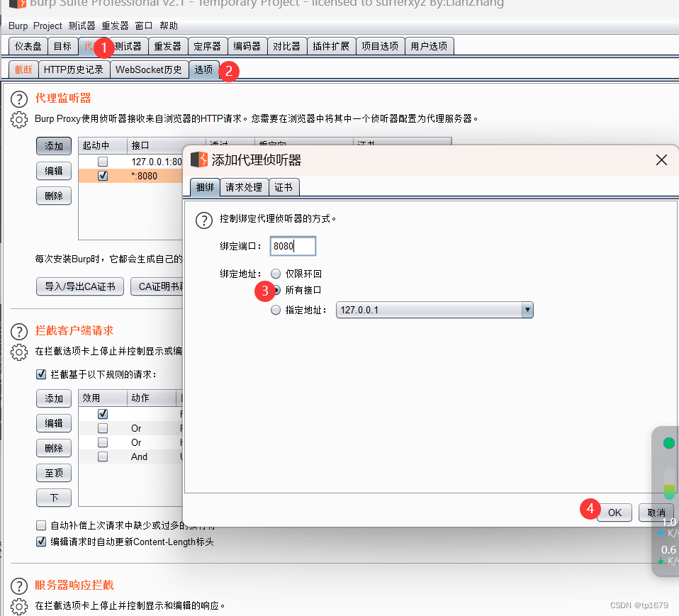Switch to 证书 tab in dialog

pyautogui.click(x=284, y=188)
